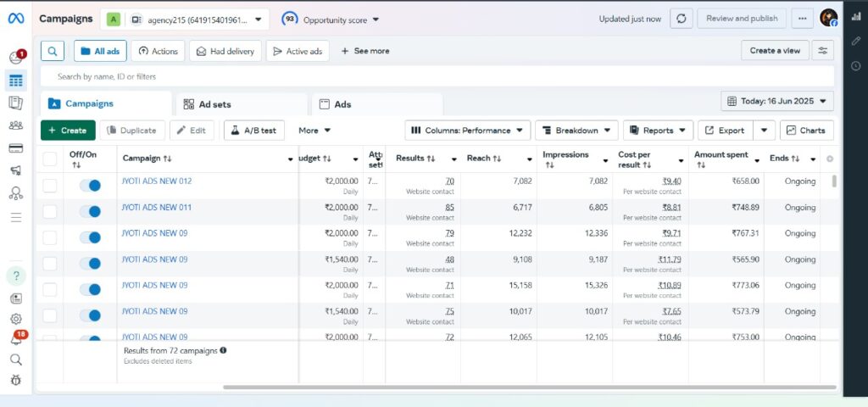The width and height of the screenshot is (868, 407).
Task: Click the add column plus icon
Action: point(829,159)
